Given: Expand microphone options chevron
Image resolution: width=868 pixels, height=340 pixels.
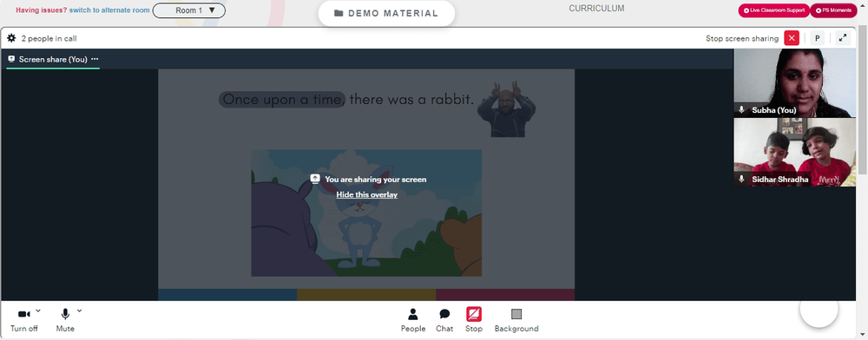Looking at the screenshot, I should click(x=79, y=311).
